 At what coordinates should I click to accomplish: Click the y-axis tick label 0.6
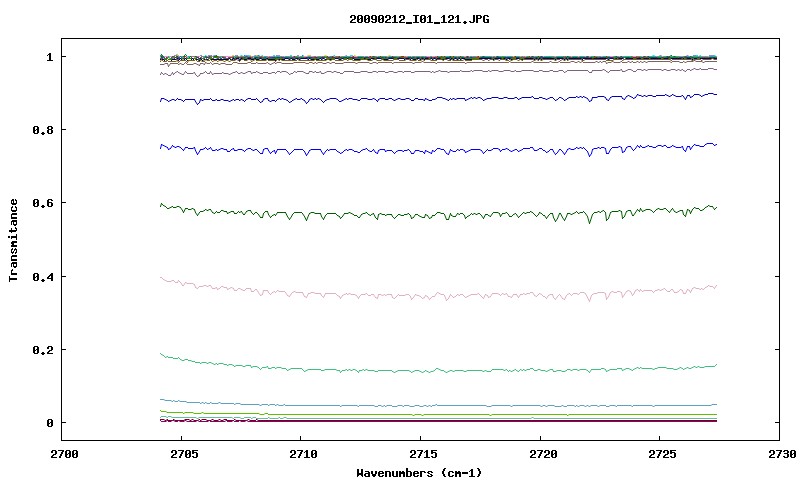point(43,203)
